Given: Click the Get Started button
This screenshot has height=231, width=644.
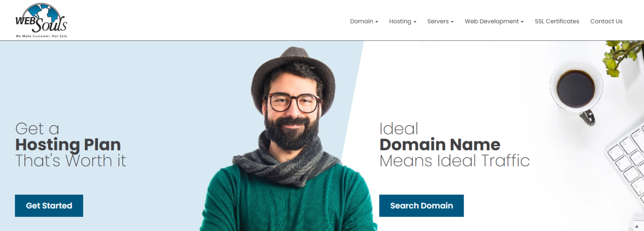Looking at the screenshot, I should [49, 205].
